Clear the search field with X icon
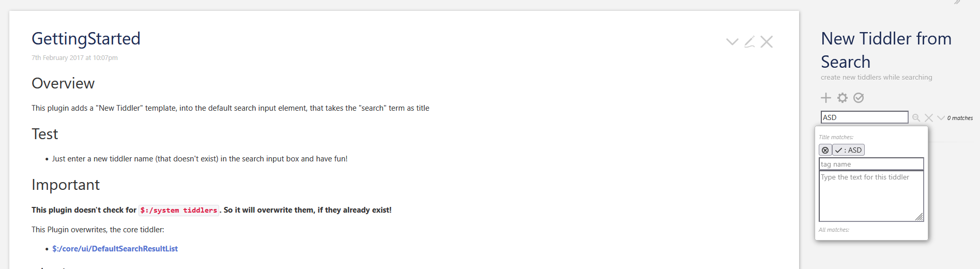This screenshot has width=980, height=269. click(929, 118)
